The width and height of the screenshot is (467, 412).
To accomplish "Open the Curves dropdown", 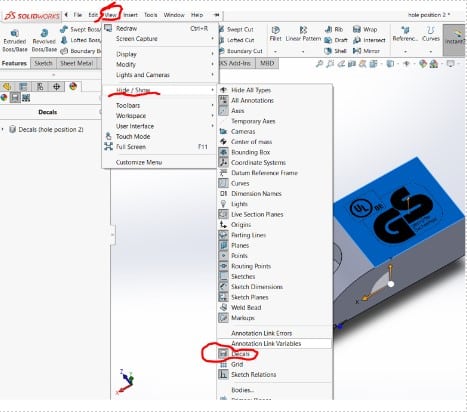I will [431, 51].
